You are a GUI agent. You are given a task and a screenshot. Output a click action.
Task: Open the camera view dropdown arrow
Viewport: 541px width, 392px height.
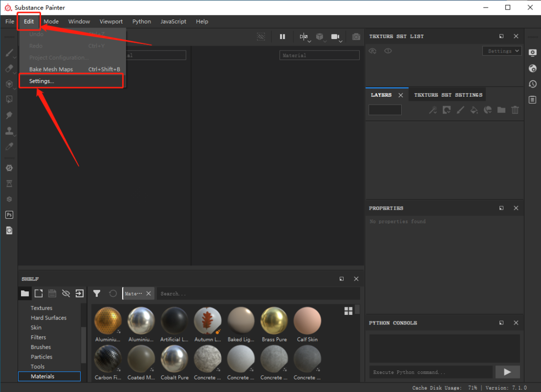tap(341, 42)
